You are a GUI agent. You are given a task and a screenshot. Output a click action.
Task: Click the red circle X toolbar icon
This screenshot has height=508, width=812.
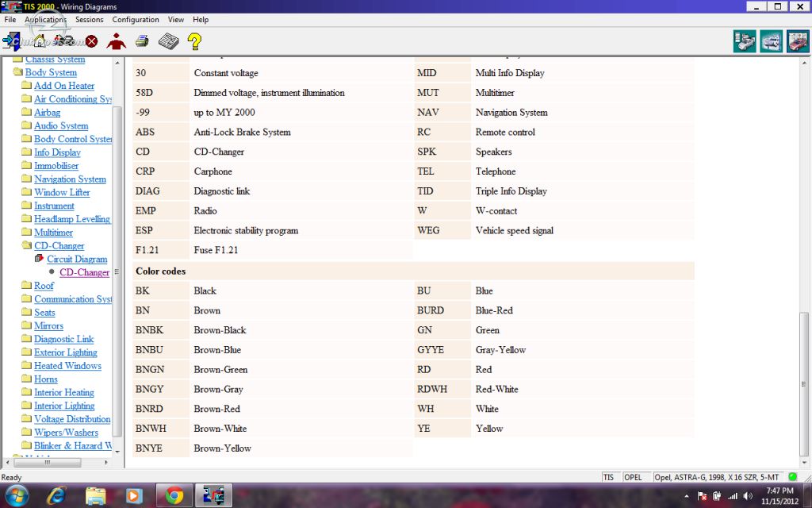(x=92, y=41)
